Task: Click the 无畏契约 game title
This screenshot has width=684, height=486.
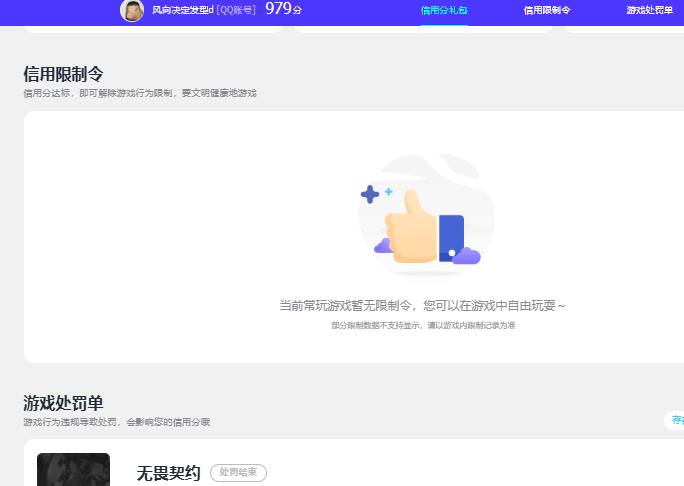Action: click(168, 473)
